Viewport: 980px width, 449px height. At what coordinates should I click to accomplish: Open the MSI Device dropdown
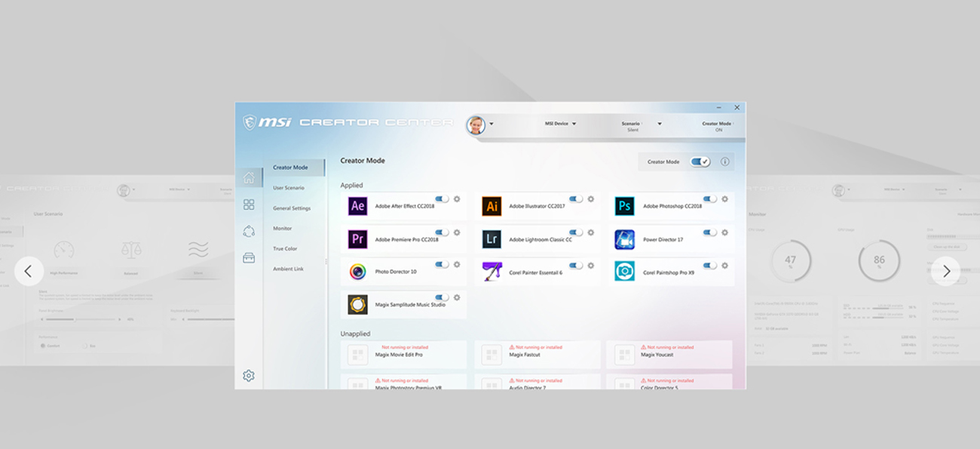pos(560,124)
